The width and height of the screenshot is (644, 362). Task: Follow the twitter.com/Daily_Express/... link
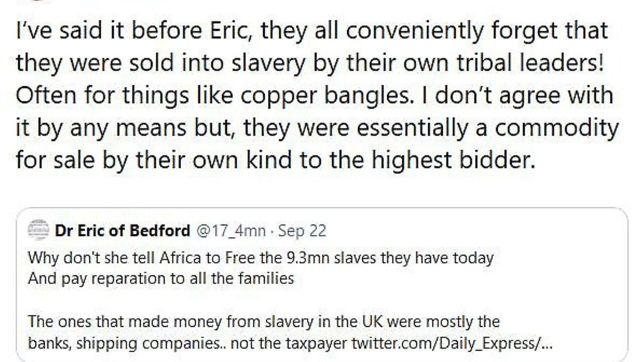[x=452, y=343]
